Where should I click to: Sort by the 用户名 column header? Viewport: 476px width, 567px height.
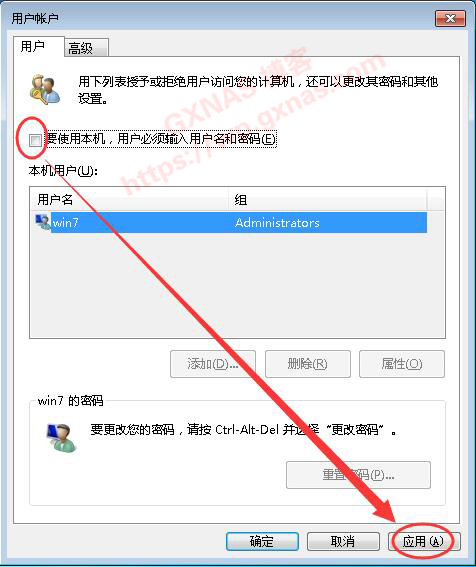(x=129, y=199)
